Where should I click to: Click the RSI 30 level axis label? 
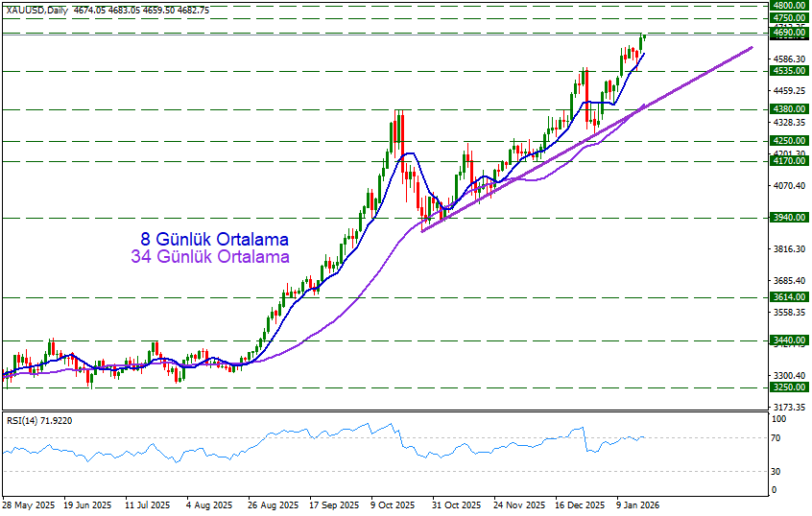click(777, 470)
